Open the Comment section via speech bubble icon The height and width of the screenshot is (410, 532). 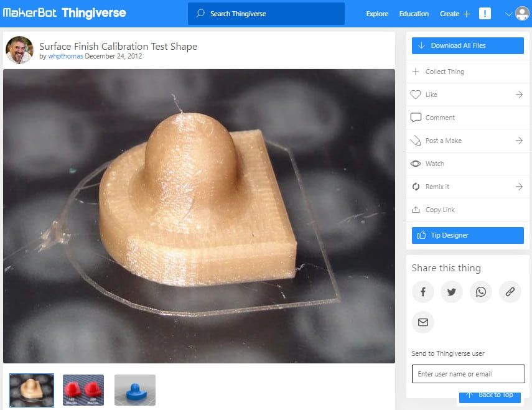(x=416, y=118)
